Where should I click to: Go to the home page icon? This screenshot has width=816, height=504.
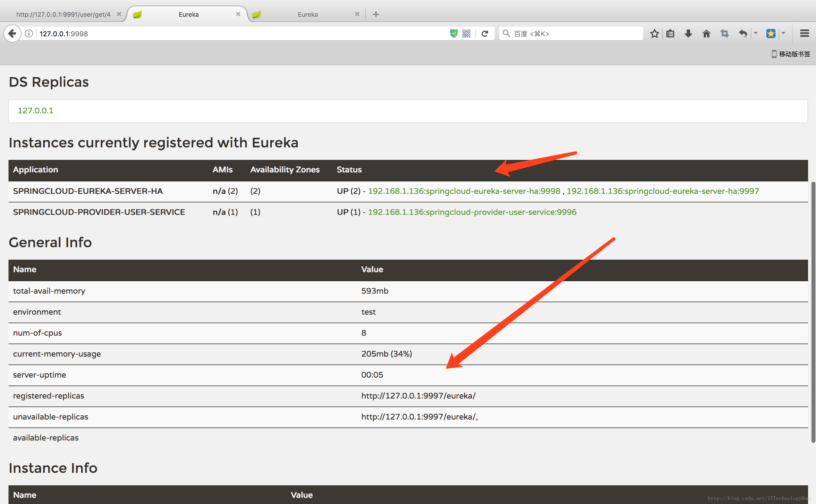(706, 34)
